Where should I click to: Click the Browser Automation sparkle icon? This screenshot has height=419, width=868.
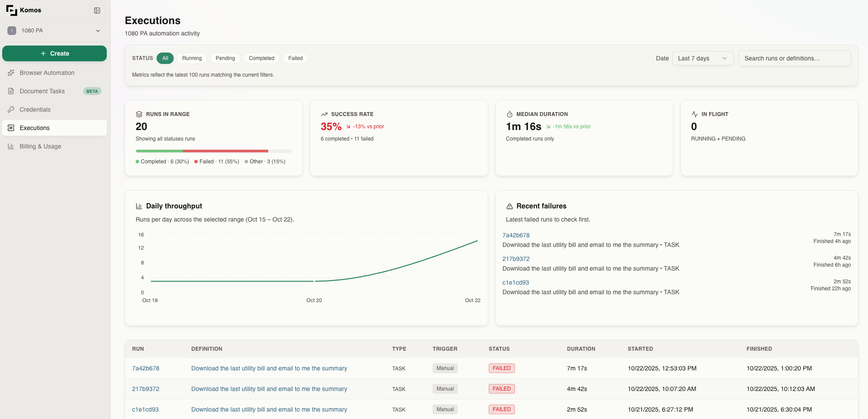point(11,73)
